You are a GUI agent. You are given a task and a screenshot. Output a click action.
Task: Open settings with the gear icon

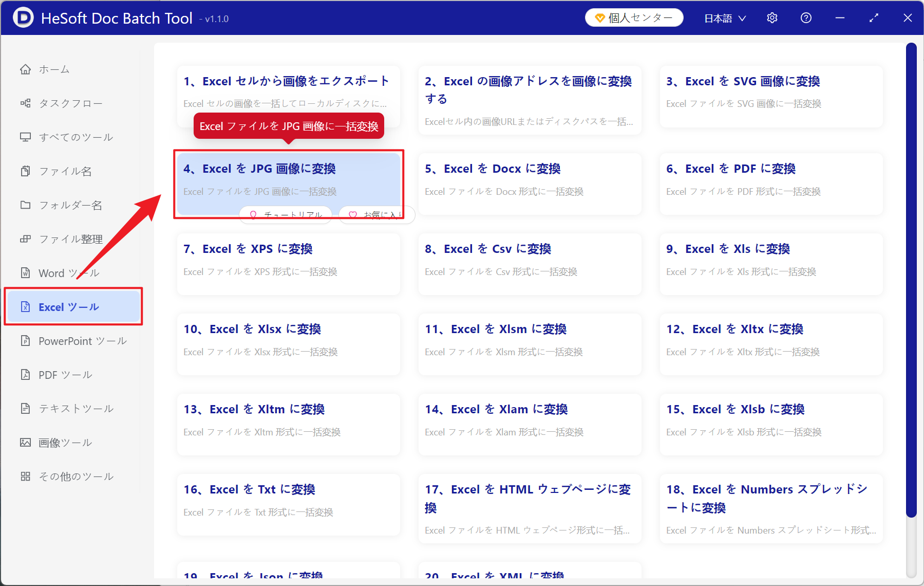pyautogui.click(x=772, y=18)
